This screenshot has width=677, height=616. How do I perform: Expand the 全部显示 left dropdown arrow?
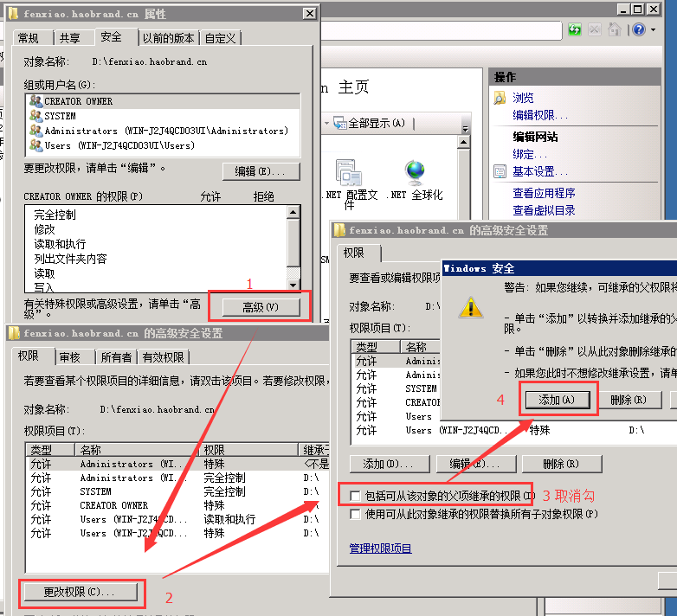[x=327, y=124]
